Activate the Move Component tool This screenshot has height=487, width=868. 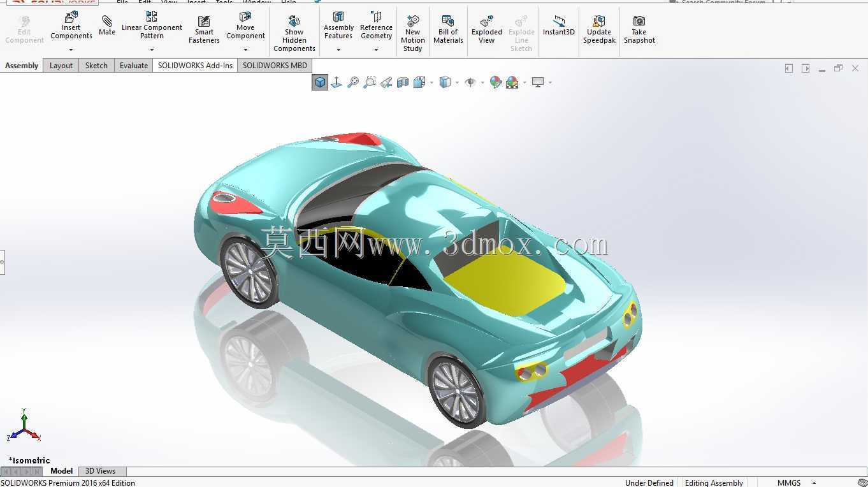[245, 25]
